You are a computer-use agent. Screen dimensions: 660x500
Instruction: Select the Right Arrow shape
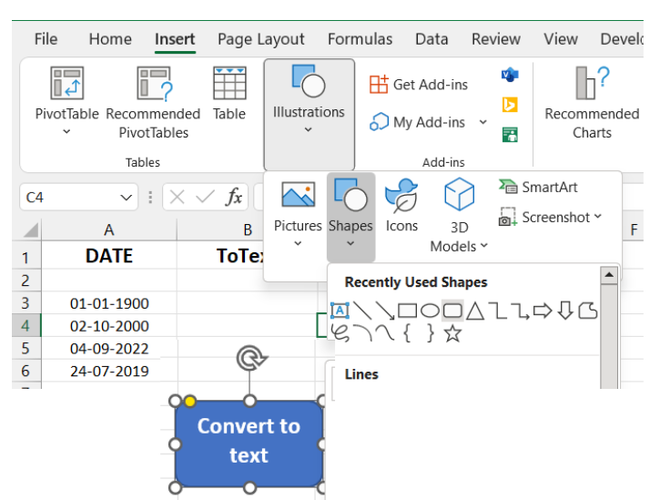click(543, 311)
